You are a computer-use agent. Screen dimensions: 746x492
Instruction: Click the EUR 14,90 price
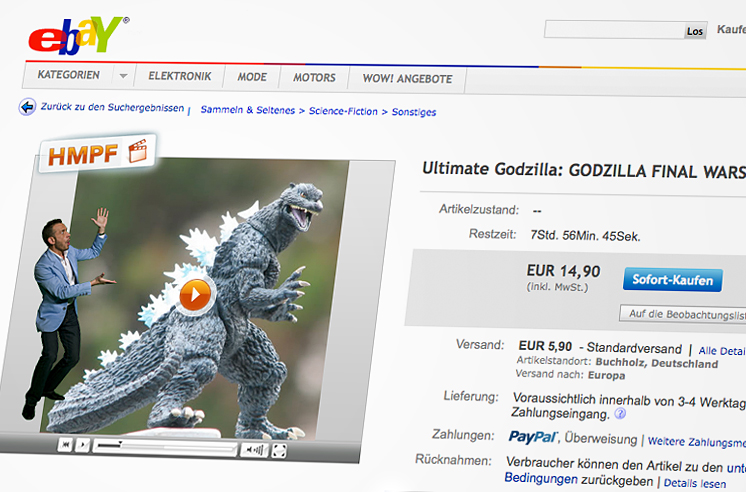(563, 271)
